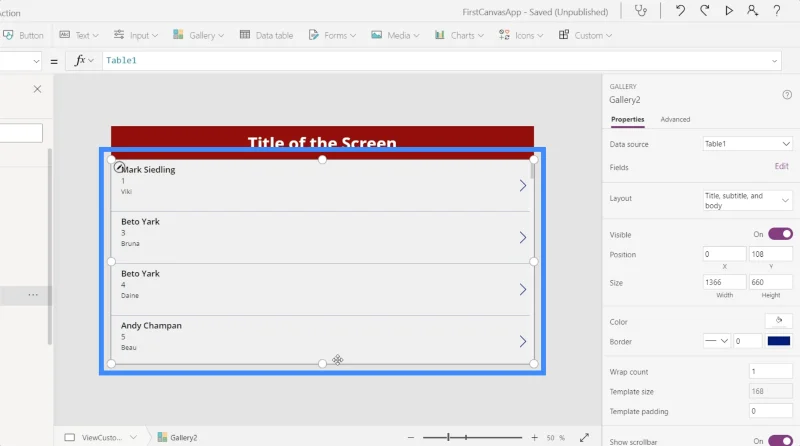This screenshot has width=800, height=446.
Task: Select the Andy Champan row arrow
Action: coord(522,341)
